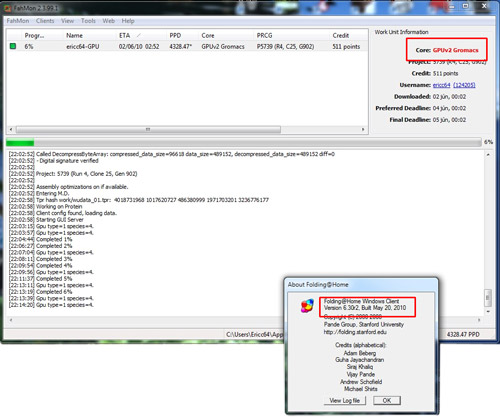Follow the ericc64 username link

click(x=441, y=85)
